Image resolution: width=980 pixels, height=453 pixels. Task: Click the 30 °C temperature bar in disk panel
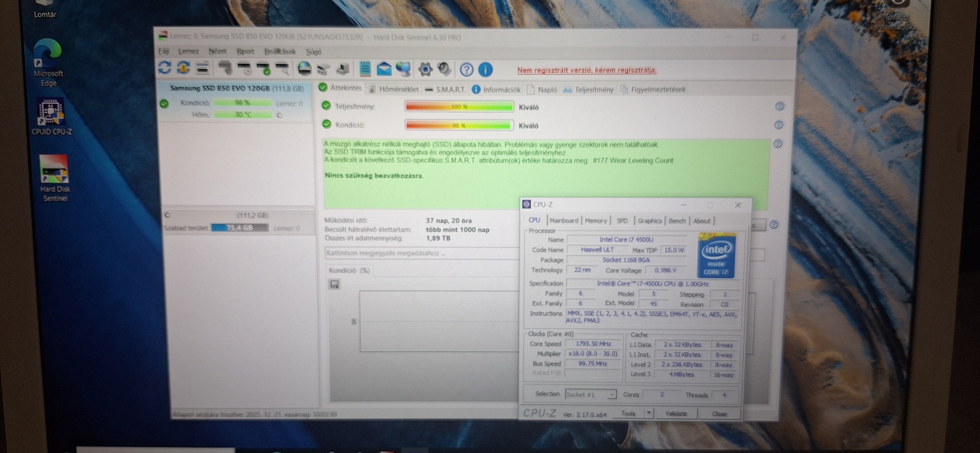tap(243, 115)
